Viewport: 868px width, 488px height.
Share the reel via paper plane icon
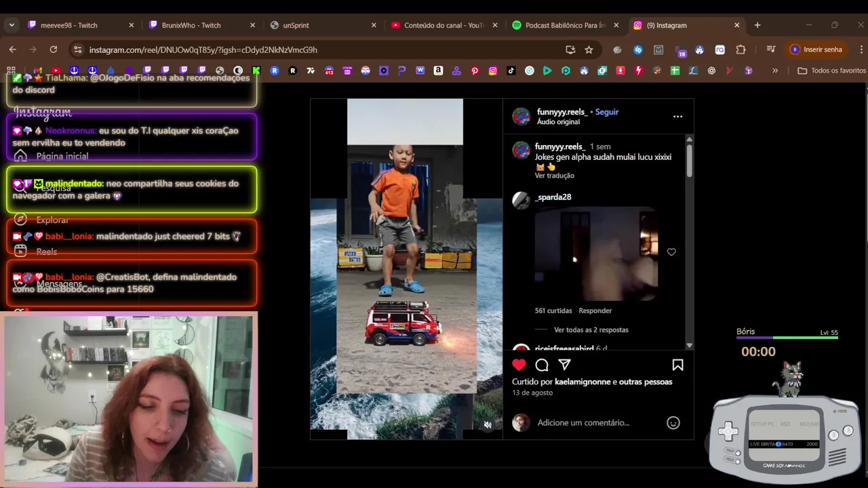click(x=564, y=365)
